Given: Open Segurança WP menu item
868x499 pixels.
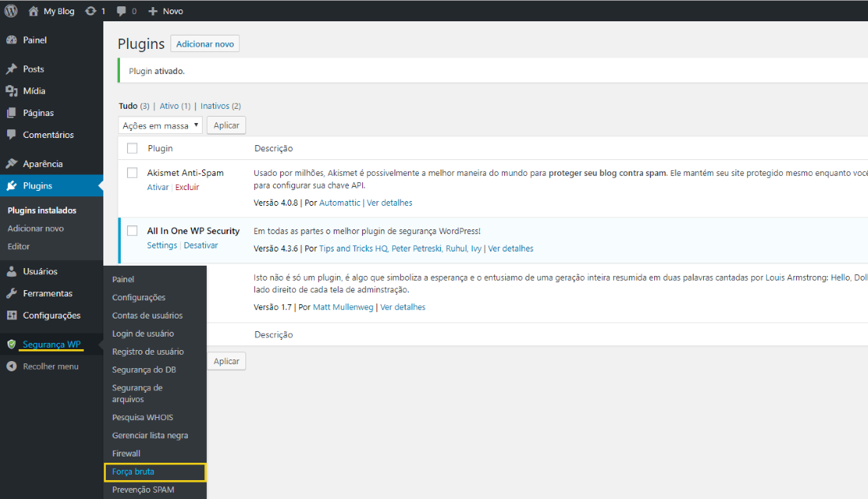Looking at the screenshot, I should pyautogui.click(x=51, y=344).
